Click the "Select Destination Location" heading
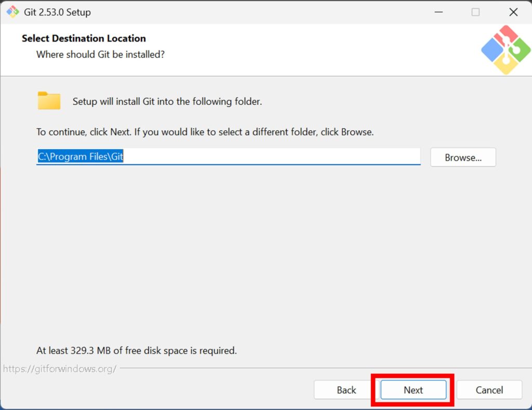Screen dimensions: 532x410 coord(84,38)
